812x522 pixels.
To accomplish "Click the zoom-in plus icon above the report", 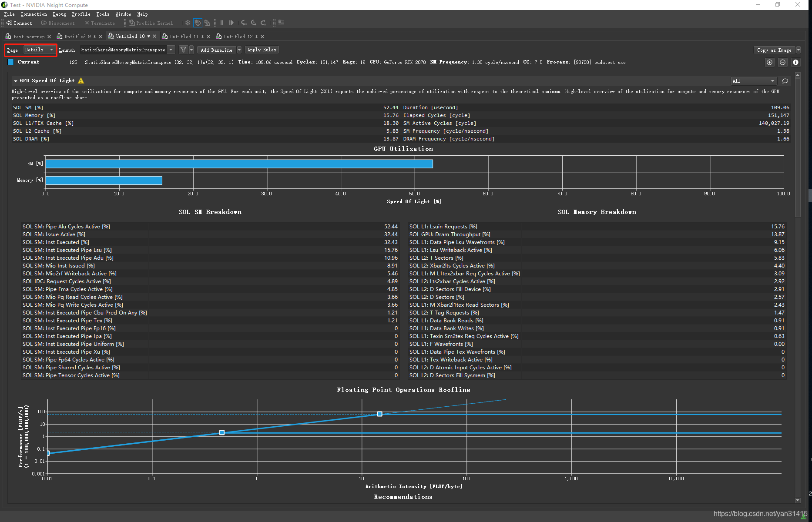I will [x=769, y=62].
